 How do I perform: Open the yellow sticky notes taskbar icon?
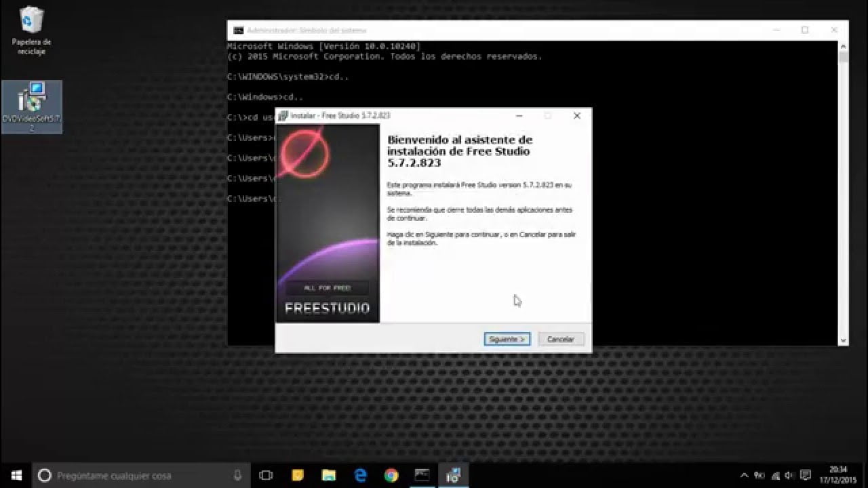tap(297, 475)
